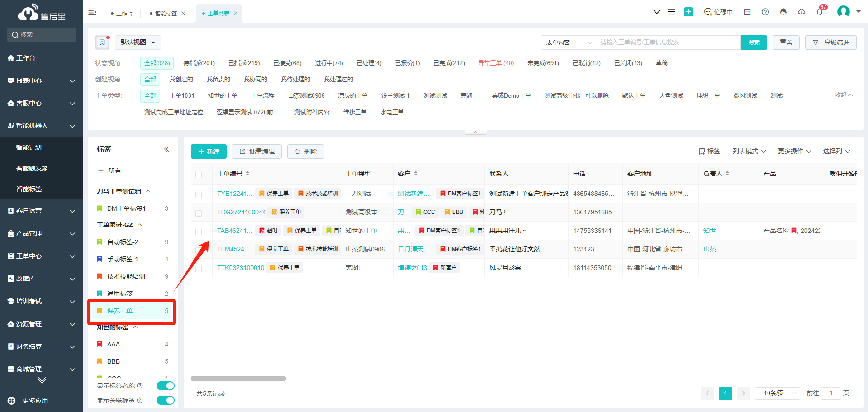Click the 批量编辑 button

click(257, 152)
